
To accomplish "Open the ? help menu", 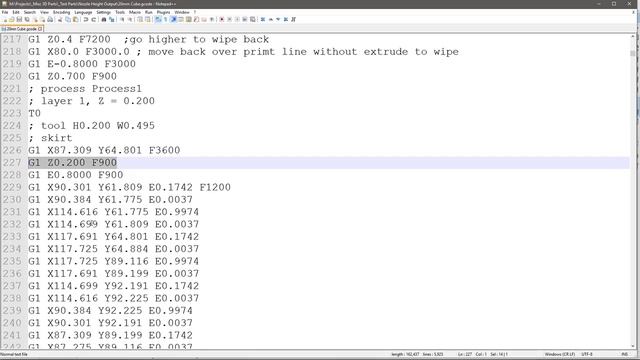I will tap(195, 12).
